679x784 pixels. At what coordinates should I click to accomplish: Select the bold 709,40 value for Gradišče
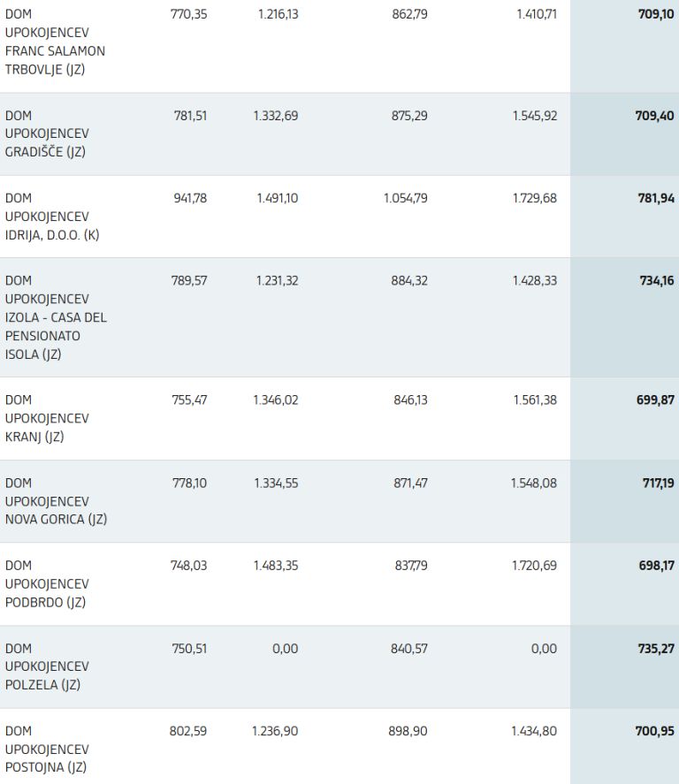click(x=656, y=116)
